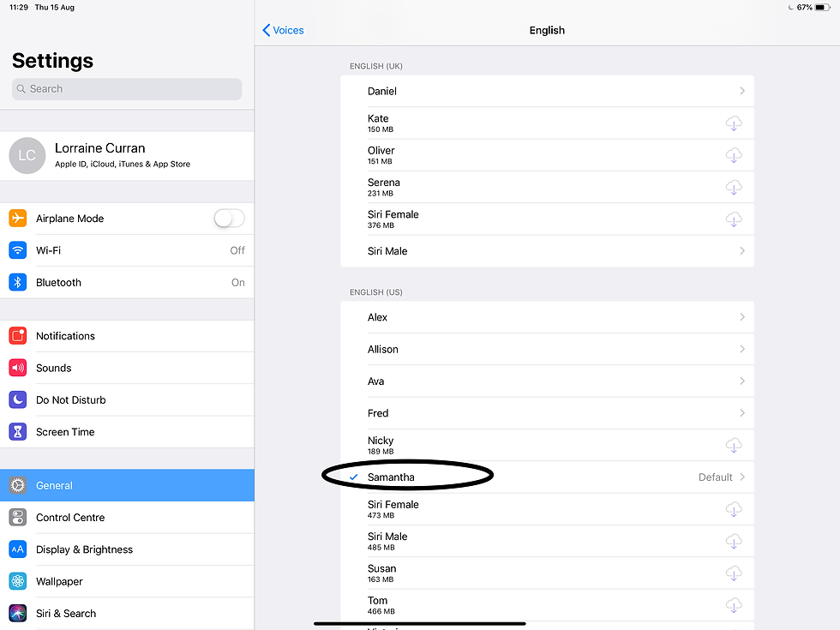Screen dimensions: 840x630
Task: Open Bluetooth settings showing On
Action: pos(127,282)
